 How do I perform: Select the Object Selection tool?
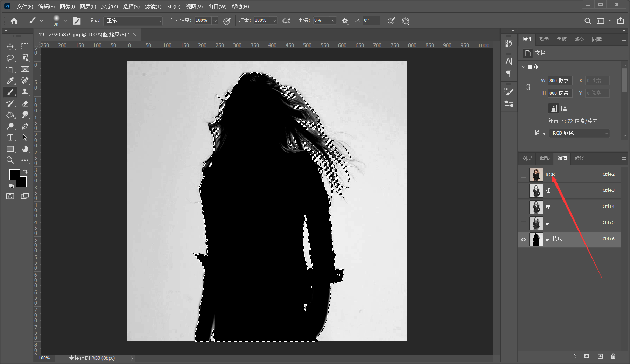(x=25, y=58)
